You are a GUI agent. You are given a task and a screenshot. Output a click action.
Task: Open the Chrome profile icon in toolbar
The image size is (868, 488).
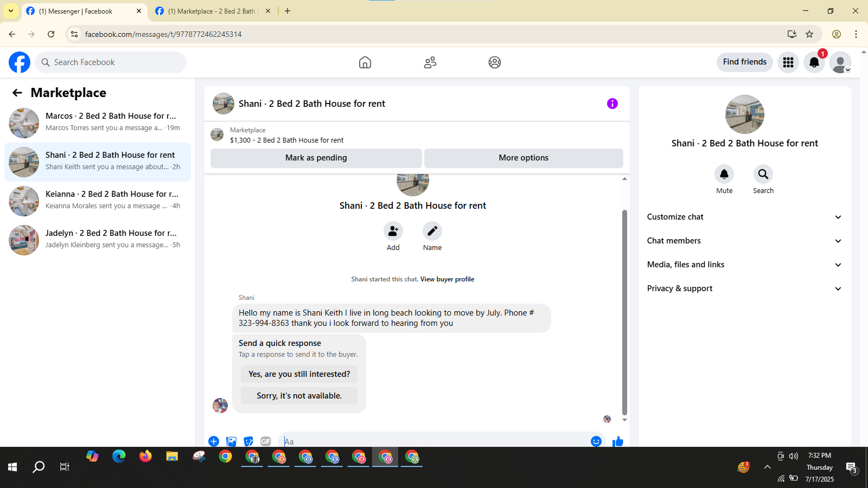[837, 34]
